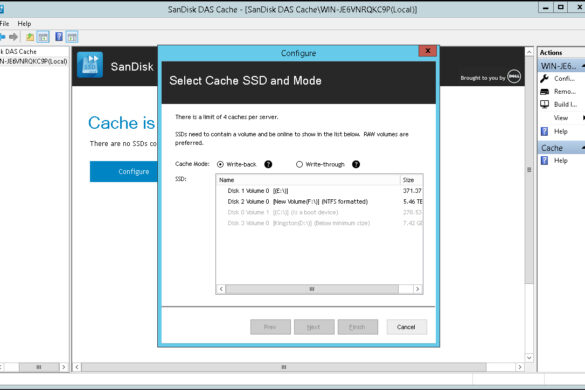Open the blue Help toolbar icon

59,37
